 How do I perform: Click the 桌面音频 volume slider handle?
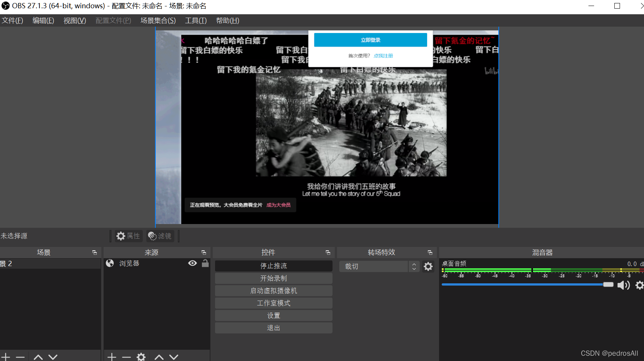608,284
